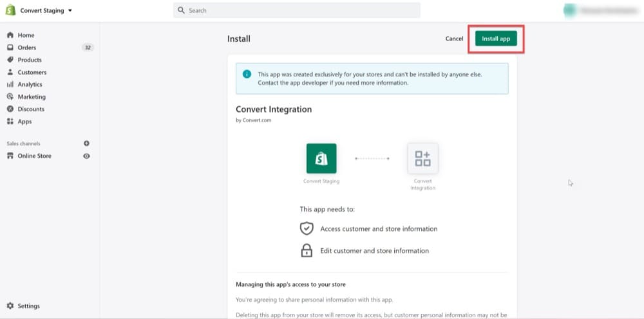
Task: Select the Orders inbox icon
Action: 10,48
